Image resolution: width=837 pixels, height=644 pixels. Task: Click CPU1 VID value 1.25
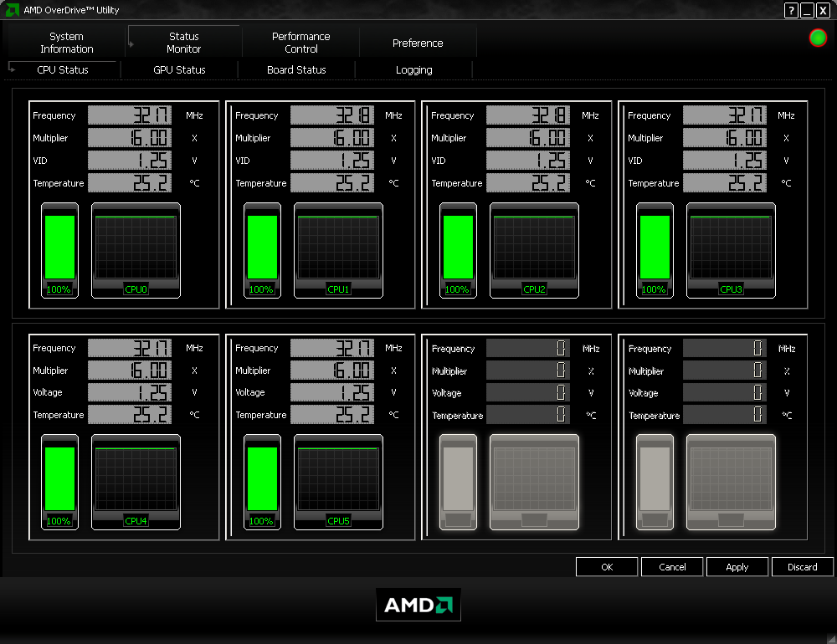(x=332, y=160)
